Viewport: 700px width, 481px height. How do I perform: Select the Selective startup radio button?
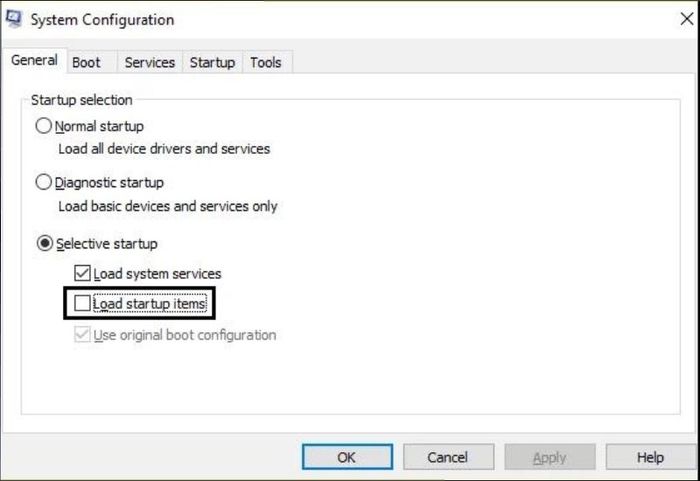pos(44,243)
